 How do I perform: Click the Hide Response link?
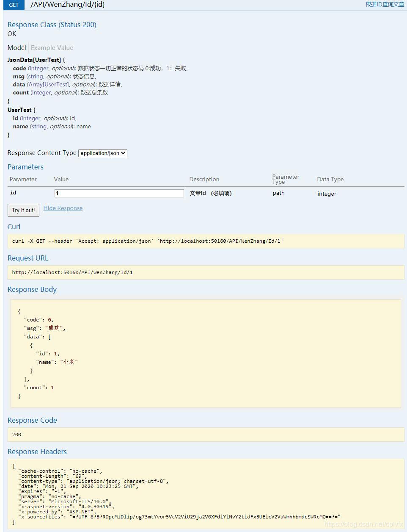tap(63, 208)
